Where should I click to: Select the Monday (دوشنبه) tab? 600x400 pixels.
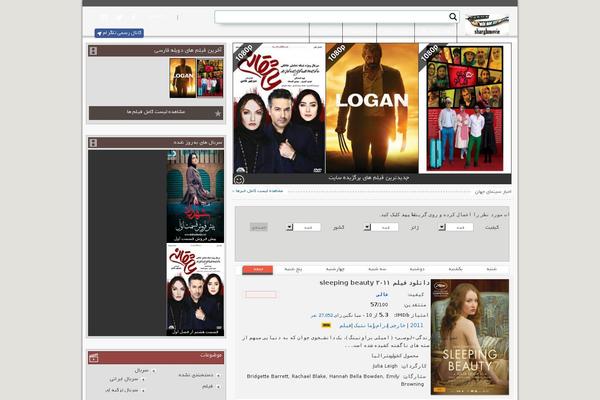[x=417, y=269]
